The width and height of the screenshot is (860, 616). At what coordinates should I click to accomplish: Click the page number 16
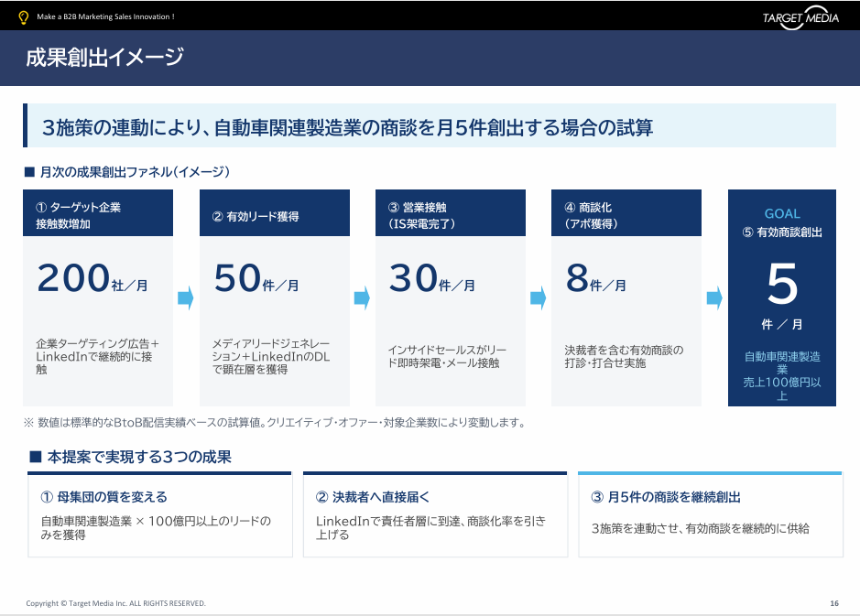tap(834, 603)
